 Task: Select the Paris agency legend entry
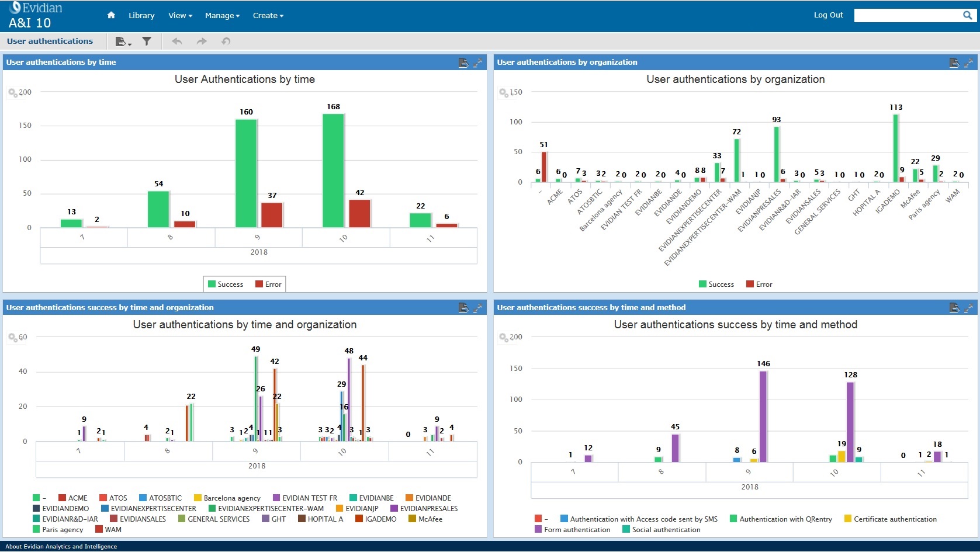pyautogui.click(x=58, y=530)
